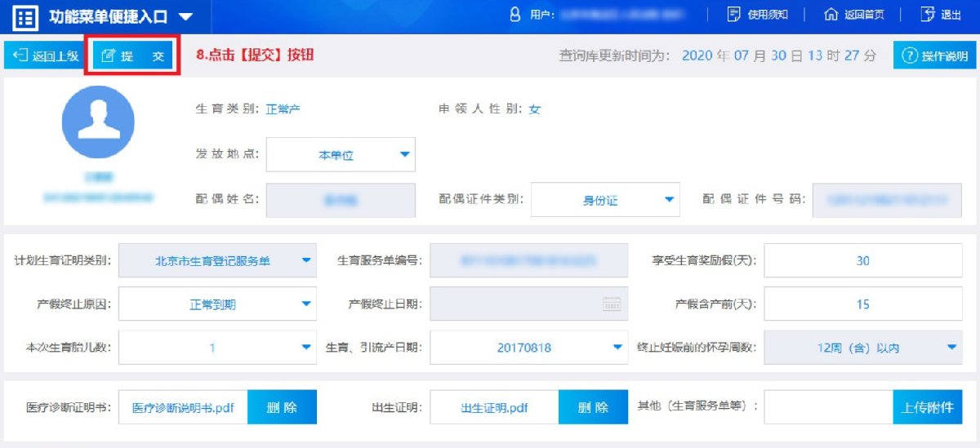Expand the 配偶证件类别 dropdown
The height and width of the screenshot is (448, 980).
pyautogui.click(x=605, y=200)
